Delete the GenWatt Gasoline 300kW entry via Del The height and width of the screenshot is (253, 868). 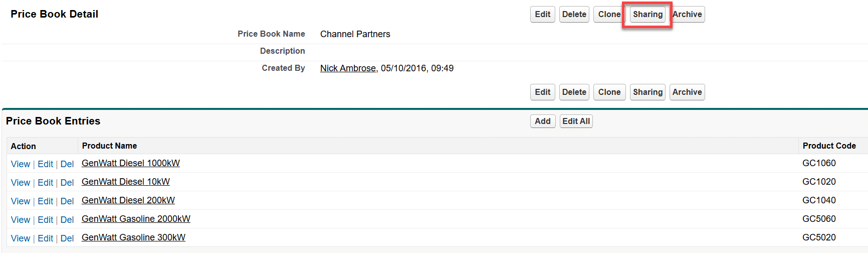point(67,238)
